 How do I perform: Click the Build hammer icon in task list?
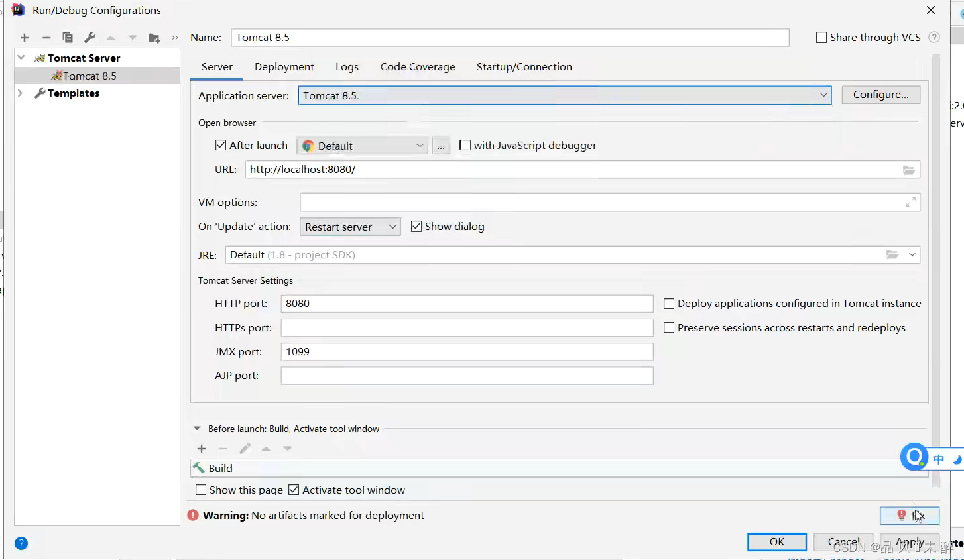(198, 468)
